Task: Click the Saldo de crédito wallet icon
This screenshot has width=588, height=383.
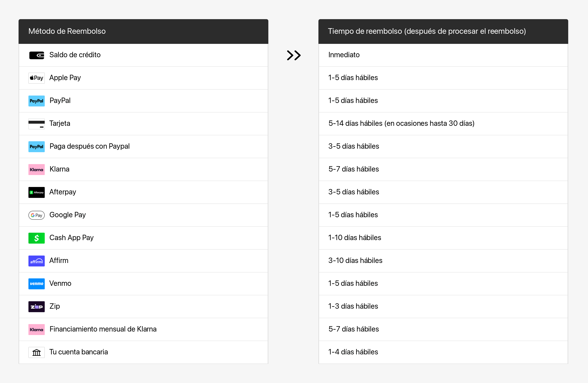Action: click(x=36, y=55)
